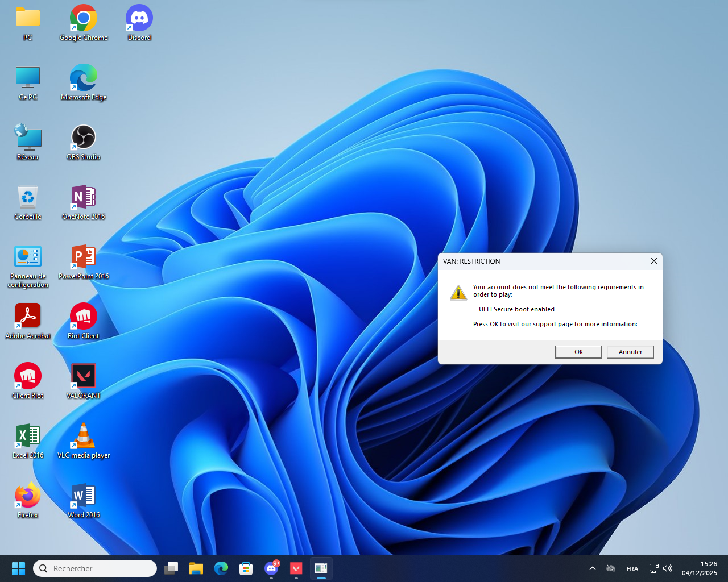This screenshot has height=582, width=728.
Task: Select the OBS Studio desktop shortcut
Action: click(84, 143)
